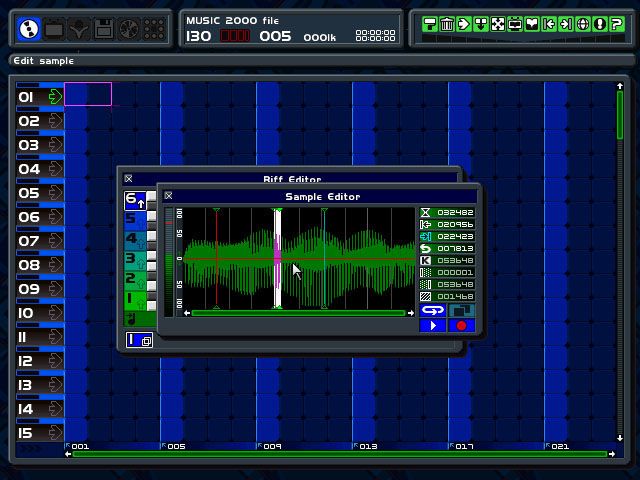The height and width of the screenshot is (480, 640).
Task: Click the hourglass sample length icon
Action: point(425,213)
